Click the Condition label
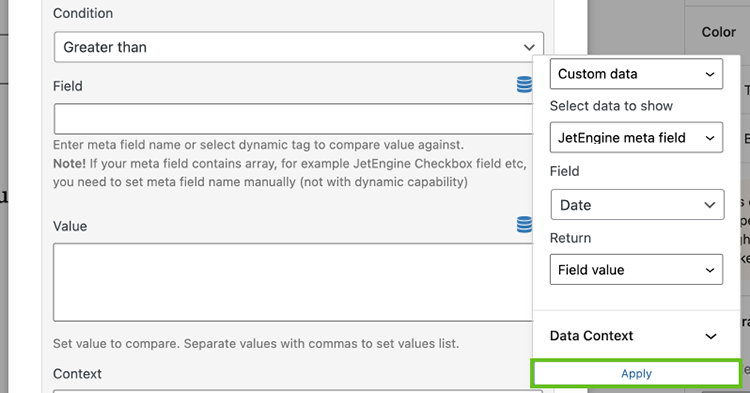The image size is (750, 393). [x=83, y=13]
